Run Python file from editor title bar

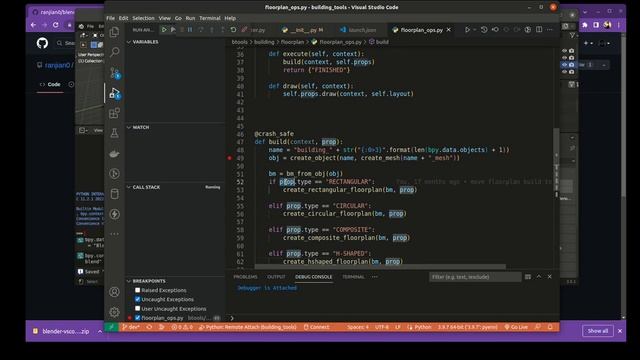tap(467, 30)
